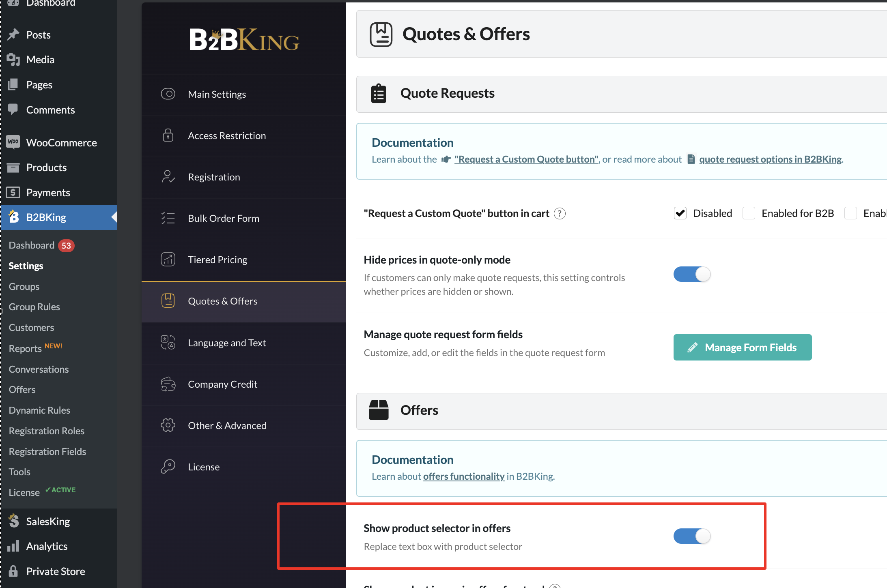Viewport: 887px width, 588px height.
Task: Click the WooCommerce logo icon
Action: (x=13, y=142)
